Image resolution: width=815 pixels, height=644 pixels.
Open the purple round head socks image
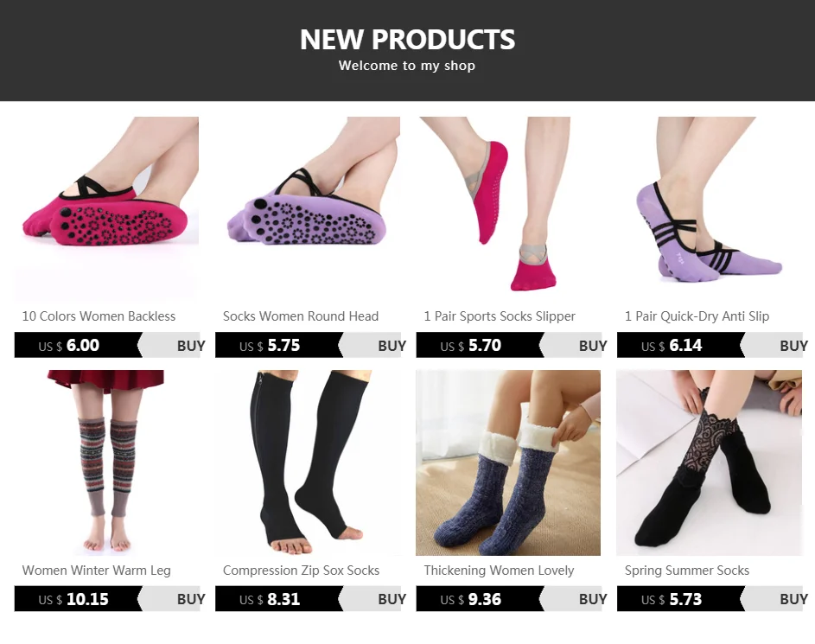click(x=308, y=209)
